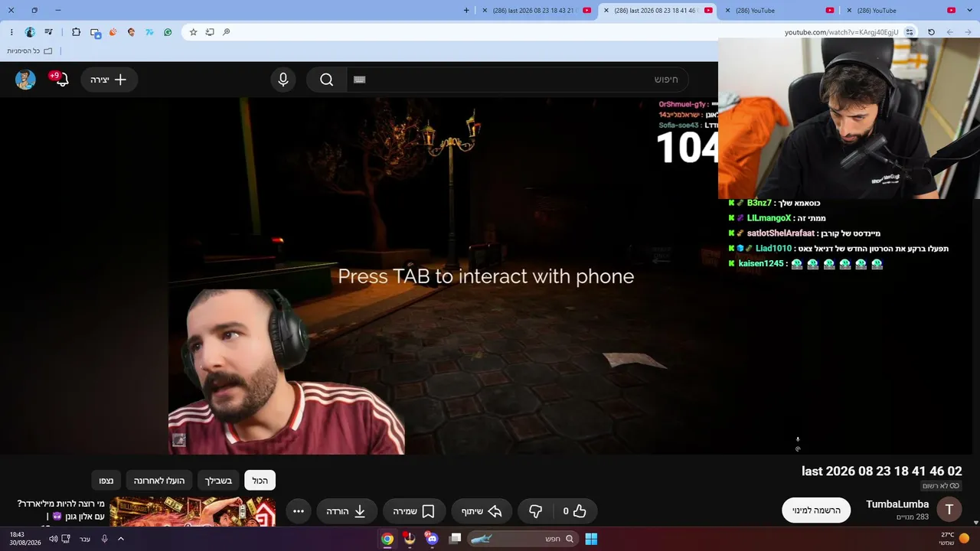The image size is (980, 551).
Task: Click the 'שיתוף' share button
Action: coord(481,511)
